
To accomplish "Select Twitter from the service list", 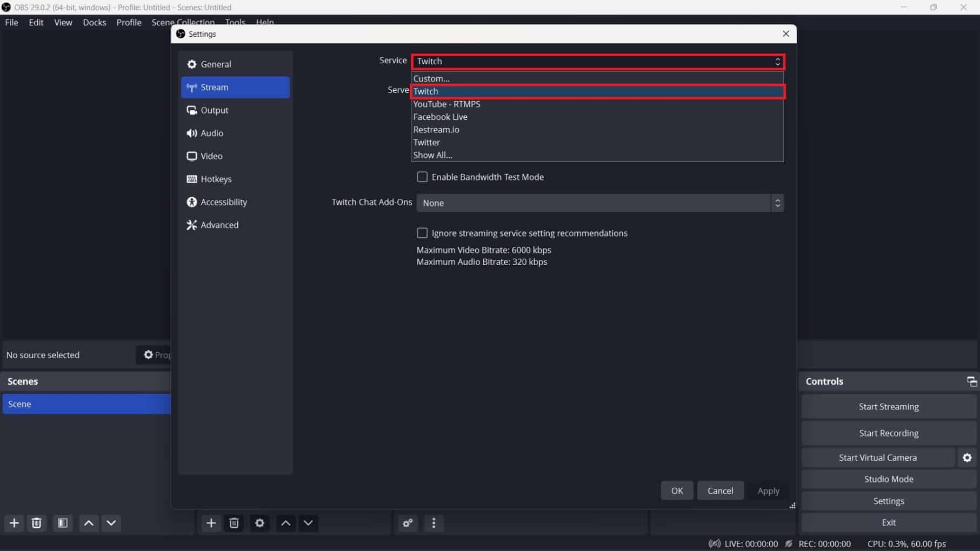I will [597, 143].
